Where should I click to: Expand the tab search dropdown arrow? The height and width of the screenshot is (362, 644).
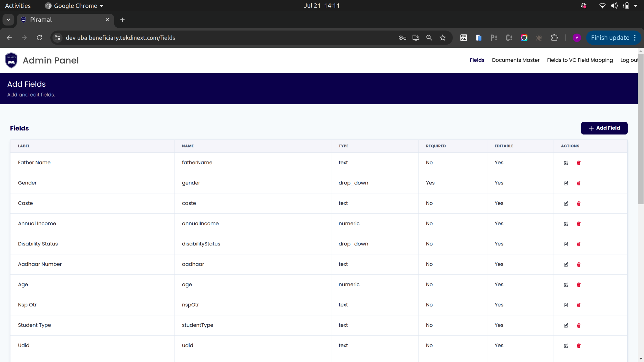pyautogui.click(x=8, y=20)
